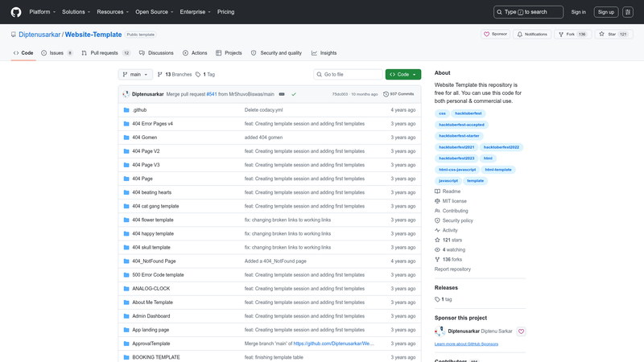The height and width of the screenshot is (362, 644).
Task: Open pull request #541 link
Action: 212,94
